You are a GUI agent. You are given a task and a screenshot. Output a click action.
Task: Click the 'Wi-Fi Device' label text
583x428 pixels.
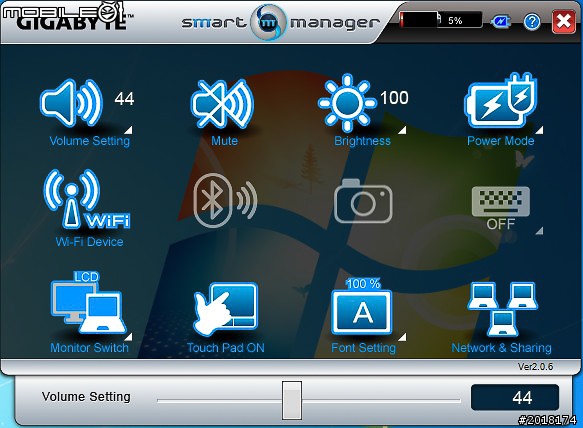coord(89,242)
